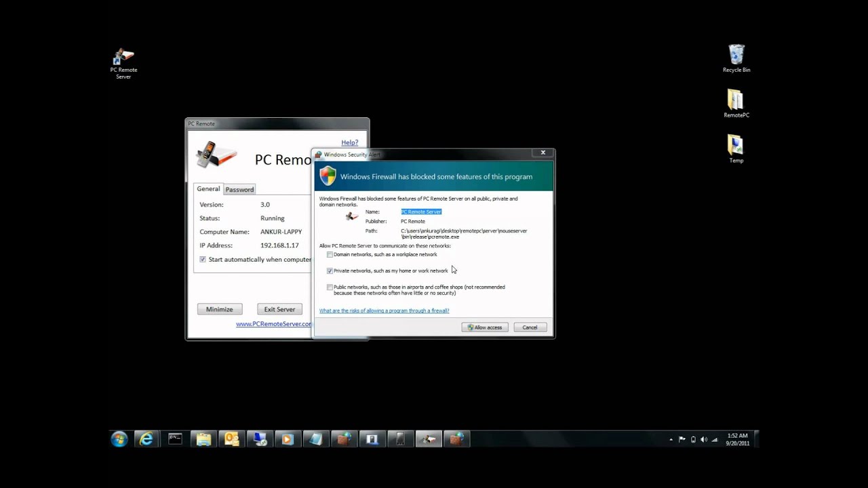Open the taskbar clock showing 1:52 AM
868x488 pixels.
click(738, 439)
